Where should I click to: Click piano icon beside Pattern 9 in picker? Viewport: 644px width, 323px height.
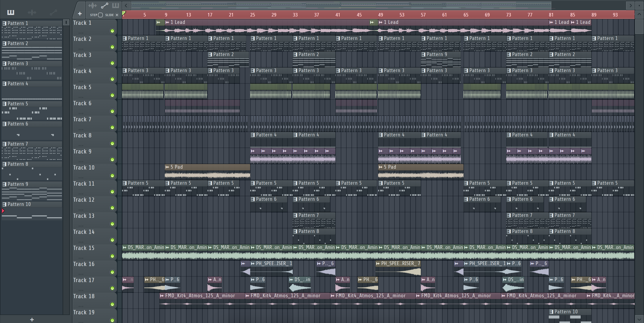pos(4,184)
